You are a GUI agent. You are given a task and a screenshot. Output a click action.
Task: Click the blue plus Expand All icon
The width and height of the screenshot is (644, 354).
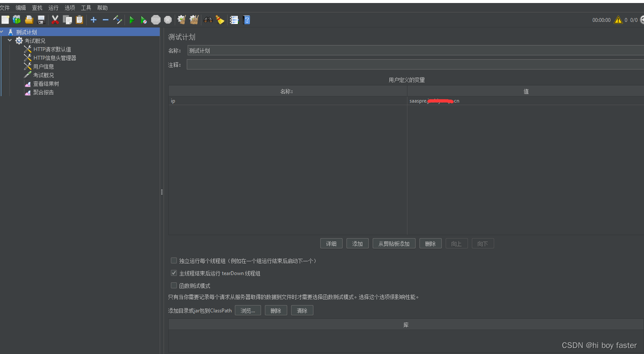coord(94,20)
